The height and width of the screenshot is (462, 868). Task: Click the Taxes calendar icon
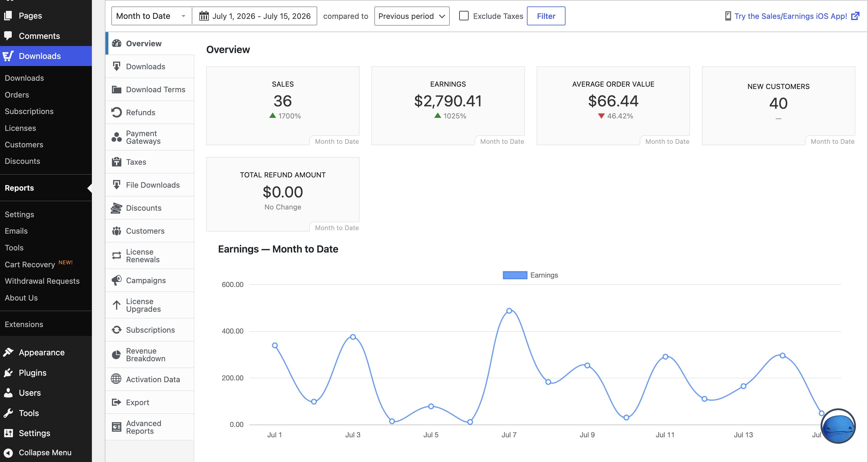[116, 162]
